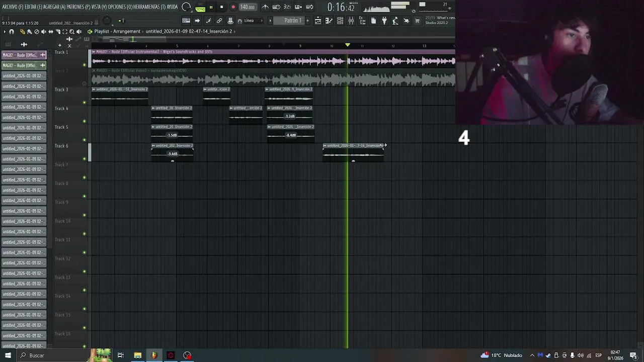Click the 140.000 tempo field
Screen dimensions: 644x362
247,7
